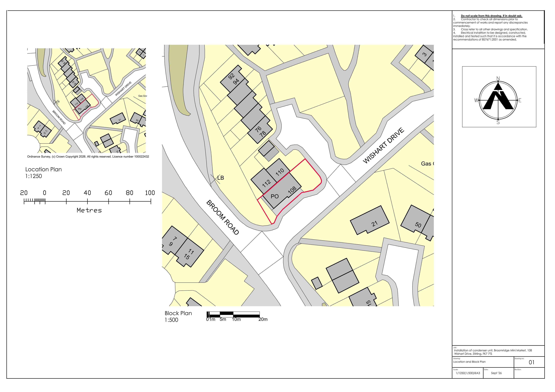Click the black-and-white block plan scale bar
This screenshot has width=555, height=392.
(x=233, y=314)
